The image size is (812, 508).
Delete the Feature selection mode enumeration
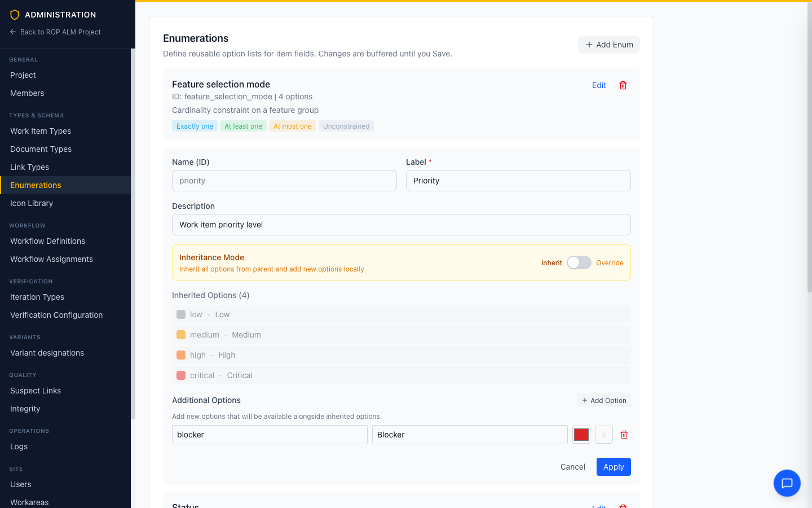(x=623, y=85)
